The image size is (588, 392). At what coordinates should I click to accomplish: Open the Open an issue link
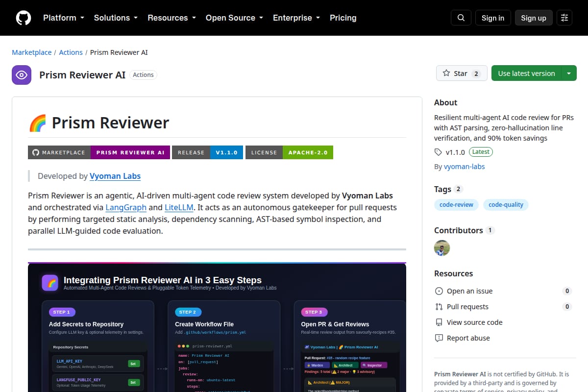(470, 291)
